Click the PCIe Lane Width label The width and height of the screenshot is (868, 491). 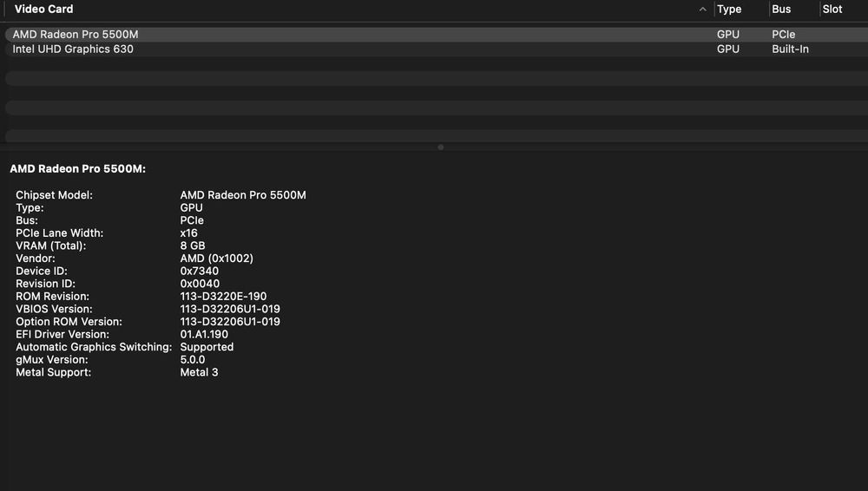59,233
